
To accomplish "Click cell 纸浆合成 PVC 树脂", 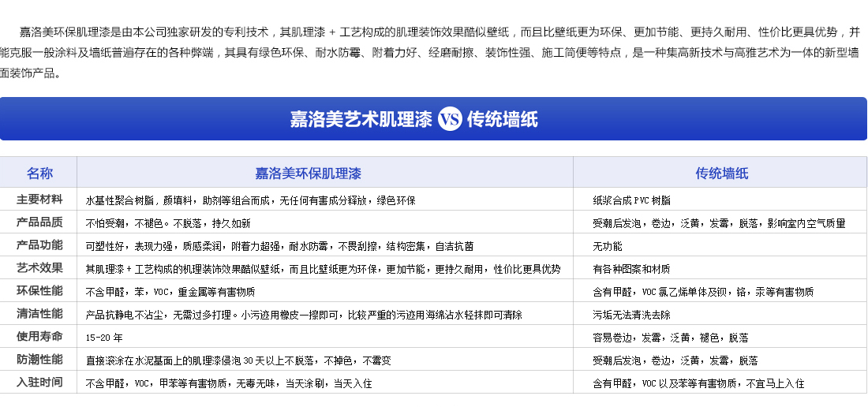I will tap(631, 200).
